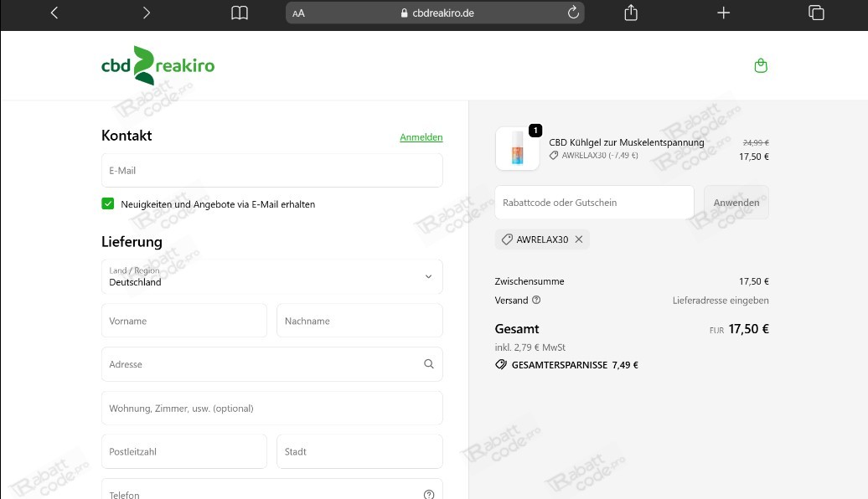The height and width of the screenshot is (499, 868).
Task: Open a new tab with the plus icon
Action: click(x=723, y=13)
